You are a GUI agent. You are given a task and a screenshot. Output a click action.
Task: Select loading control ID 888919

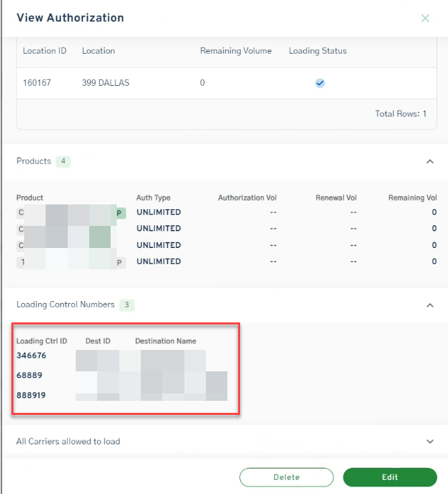[x=32, y=395]
